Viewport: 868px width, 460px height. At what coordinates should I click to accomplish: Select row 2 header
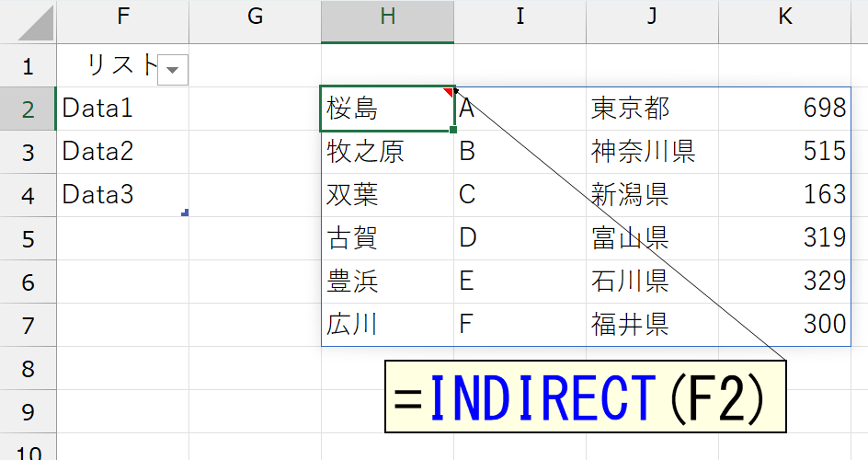[x=28, y=109]
